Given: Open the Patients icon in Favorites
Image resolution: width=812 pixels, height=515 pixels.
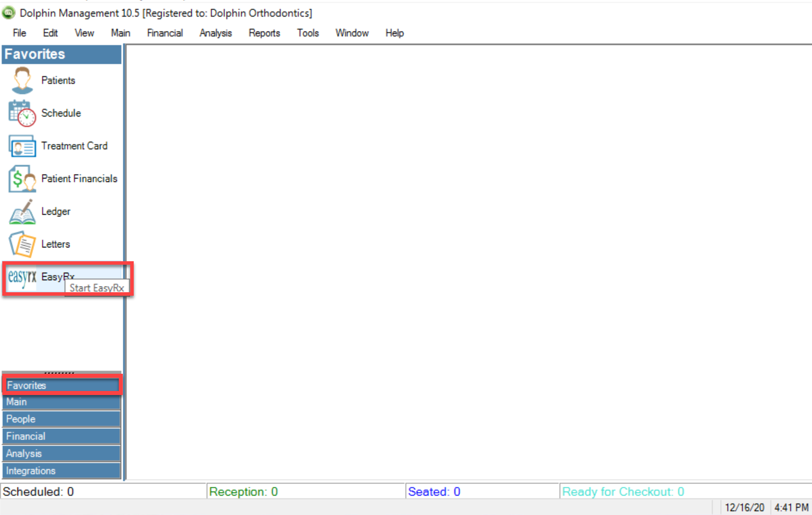Looking at the screenshot, I should pyautogui.click(x=22, y=80).
